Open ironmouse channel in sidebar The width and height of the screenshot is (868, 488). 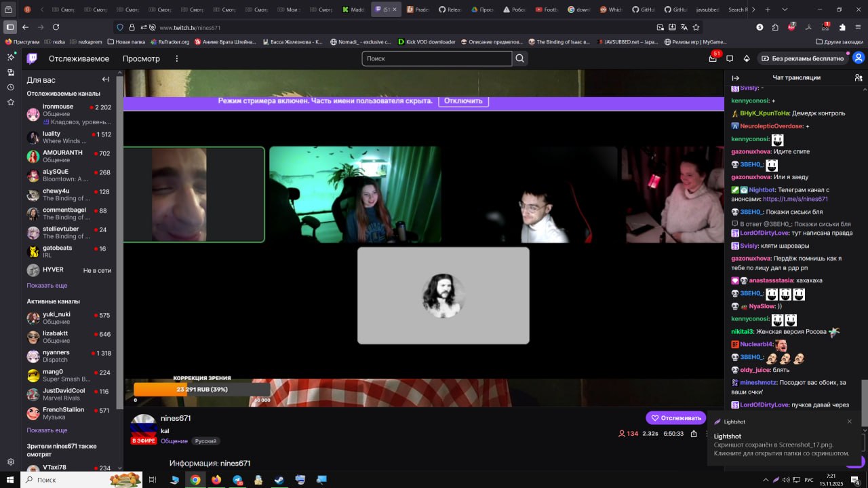[69, 114]
